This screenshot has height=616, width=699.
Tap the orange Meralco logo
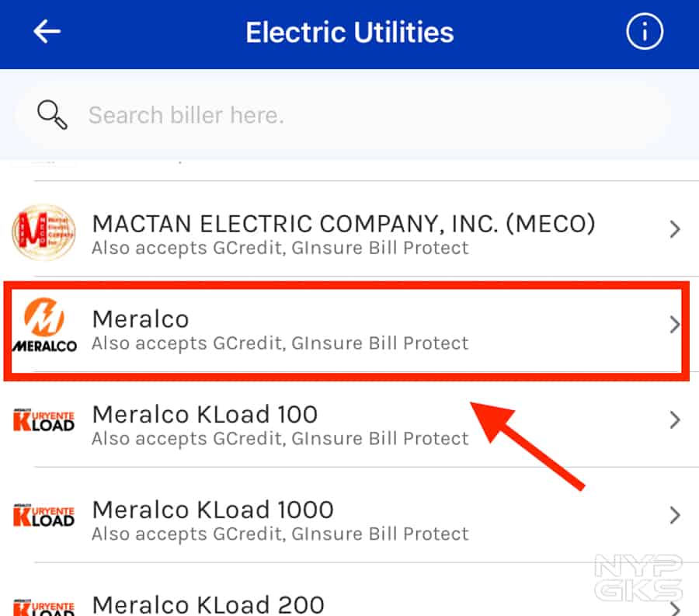(x=43, y=325)
